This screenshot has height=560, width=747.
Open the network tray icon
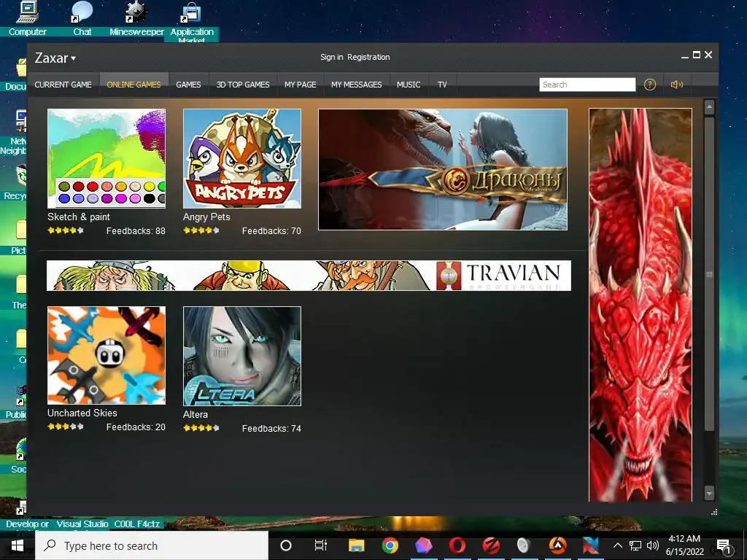point(635,545)
